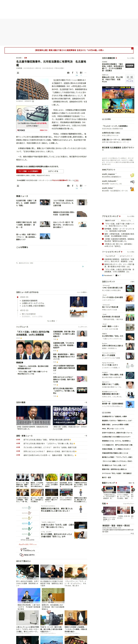This screenshot has width=138, height=644.
Task: Open 一覧 beside 注目の動画
Action: click(x=86, y=402)
